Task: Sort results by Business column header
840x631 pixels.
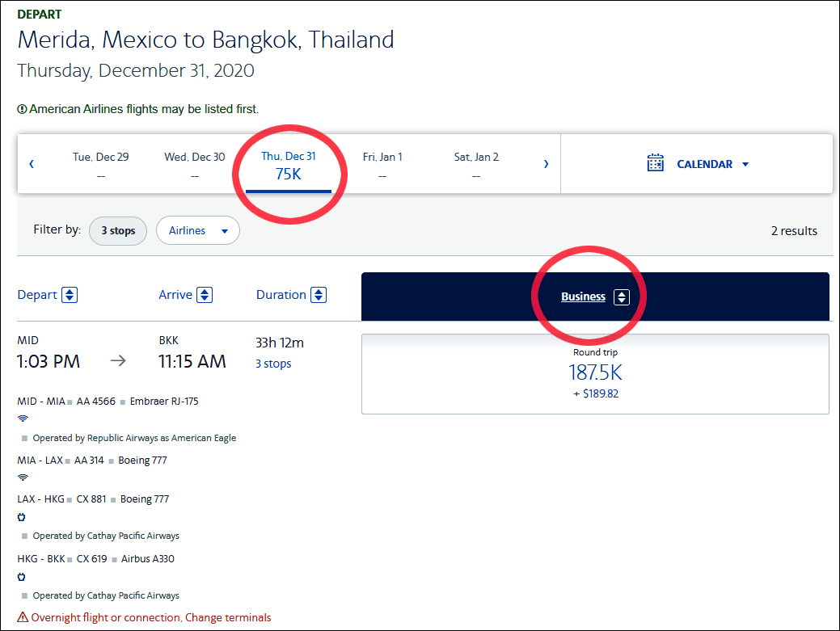Action: pyautogui.click(x=583, y=297)
